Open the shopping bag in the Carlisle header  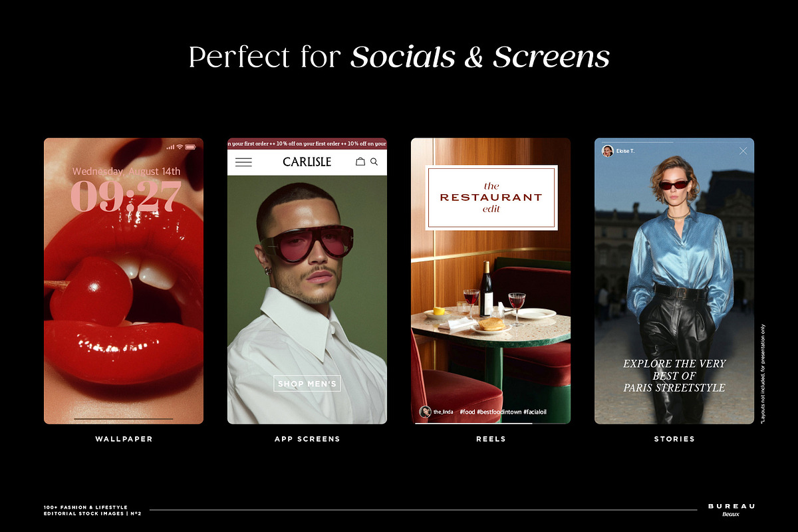pos(360,162)
